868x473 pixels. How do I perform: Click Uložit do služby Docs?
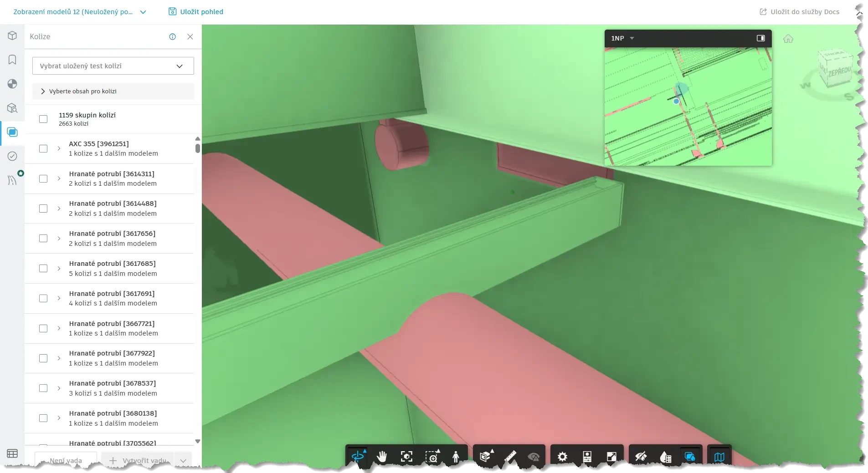pos(800,12)
